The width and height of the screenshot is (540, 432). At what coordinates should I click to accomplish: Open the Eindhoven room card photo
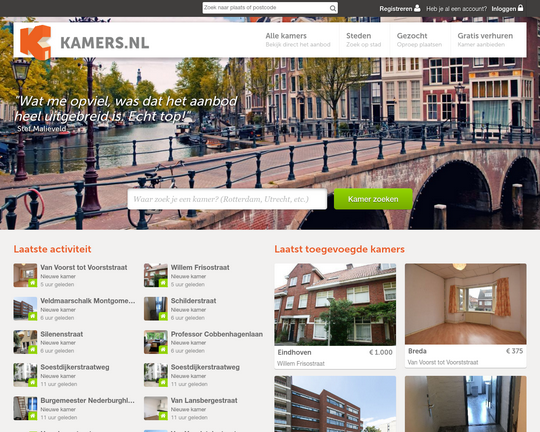[335, 305]
